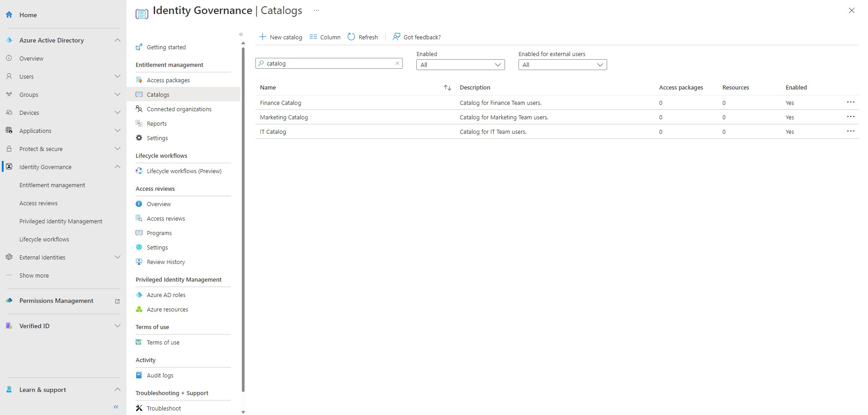Clear the catalog search box
Image resolution: width=868 pixels, height=415 pixels.
(x=397, y=63)
